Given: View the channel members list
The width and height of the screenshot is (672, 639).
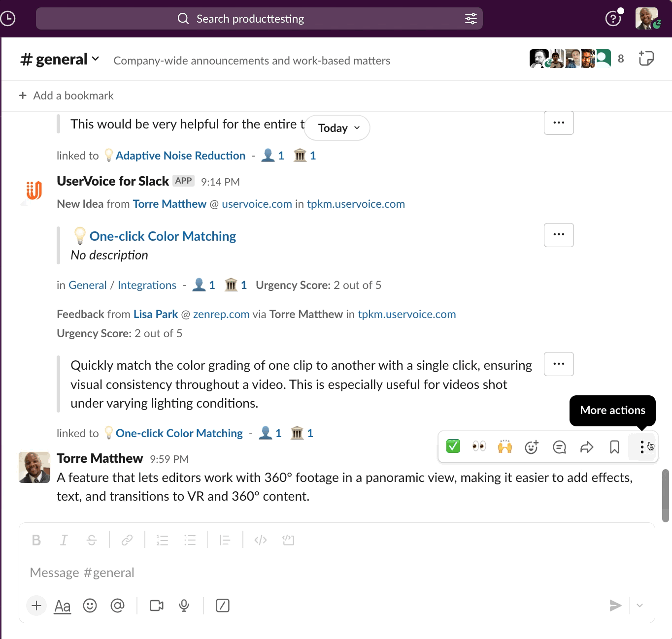Looking at the screenshot, I should (577, 59).
